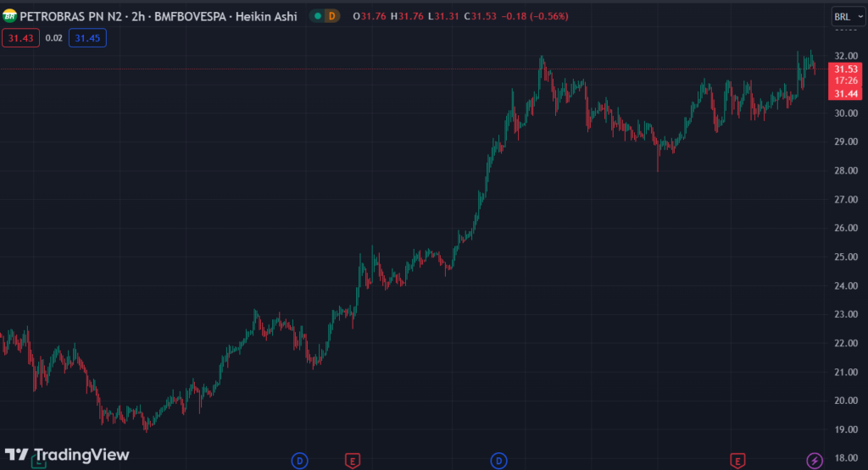Click the -0.18 (-0.56%) change value
The image size is (868, 470).
click(x=515, y=16)
